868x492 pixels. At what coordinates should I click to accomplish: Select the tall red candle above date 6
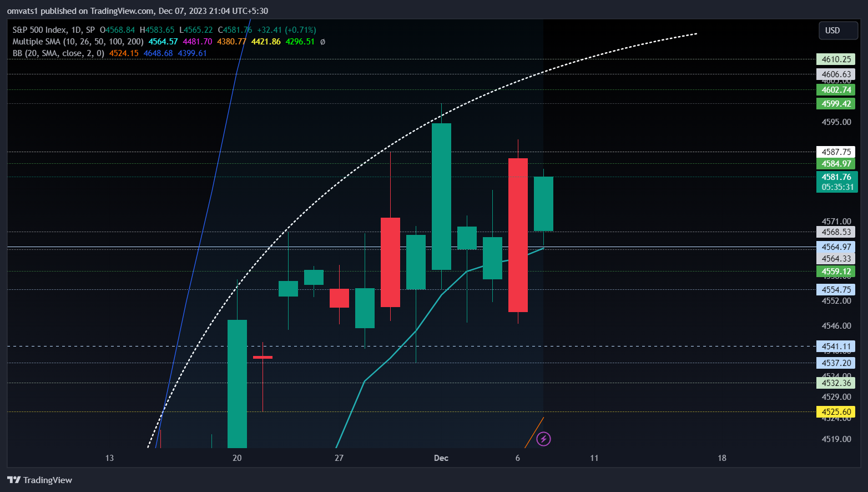pyautogui.click(x=518, y=235)
